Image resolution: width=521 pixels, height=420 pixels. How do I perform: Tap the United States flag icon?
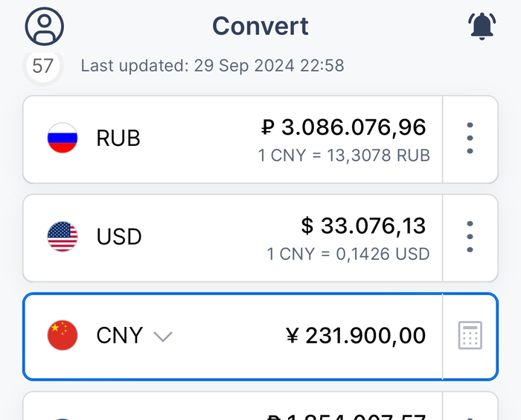point(63,237)
